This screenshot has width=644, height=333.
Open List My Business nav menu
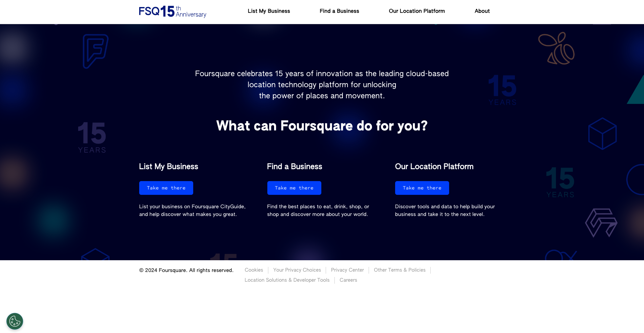[269, 11]
